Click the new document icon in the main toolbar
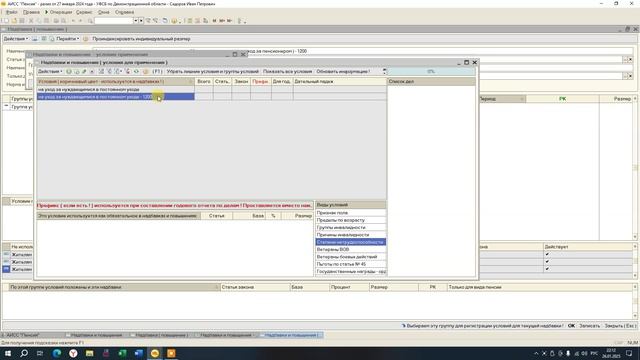Viewport: 640px width, 360px height. point(6,20)
